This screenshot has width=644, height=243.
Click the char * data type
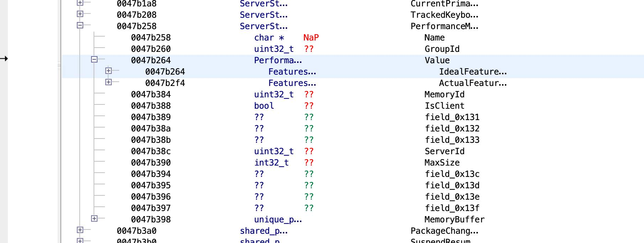(269, 38)
